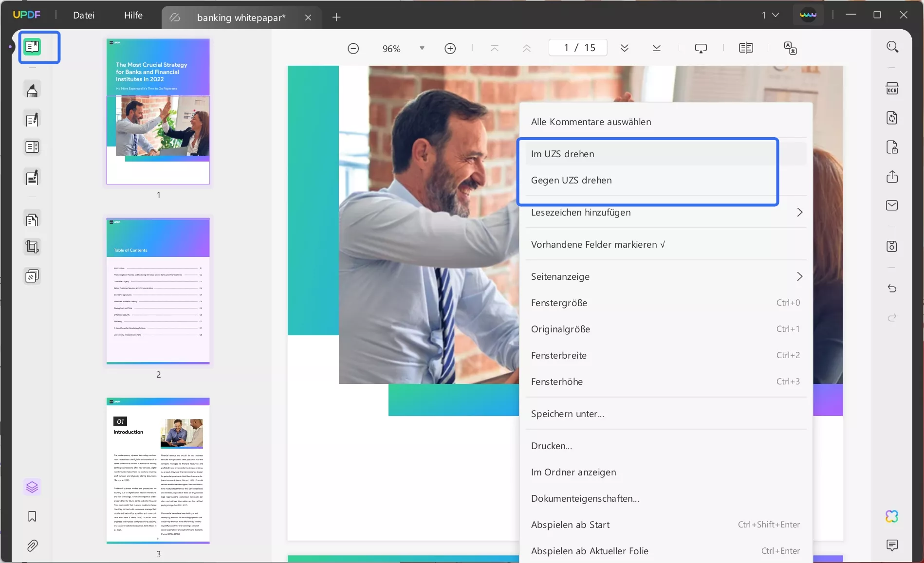Open the Organize Pages tool

(32, 220)
